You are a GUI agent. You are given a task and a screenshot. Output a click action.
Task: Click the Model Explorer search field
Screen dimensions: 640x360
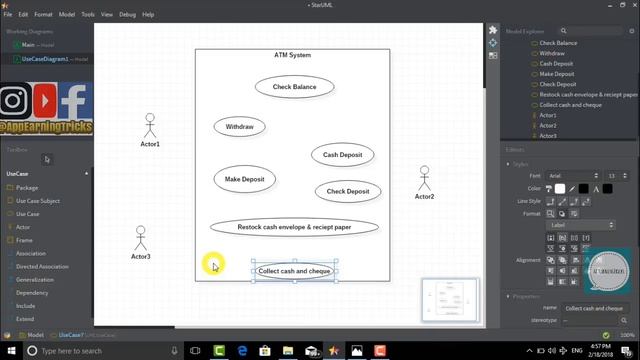click(x=591, y=31)
